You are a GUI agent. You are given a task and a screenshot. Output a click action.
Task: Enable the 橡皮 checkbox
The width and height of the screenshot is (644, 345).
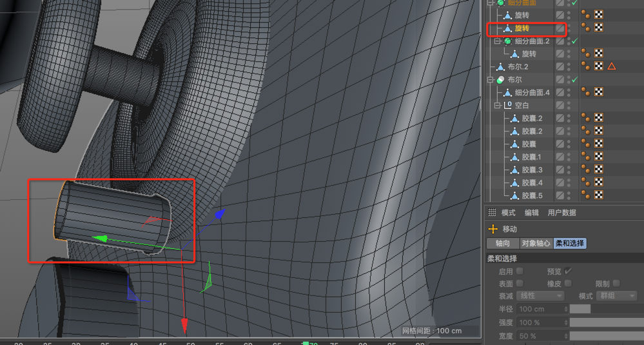568,283
